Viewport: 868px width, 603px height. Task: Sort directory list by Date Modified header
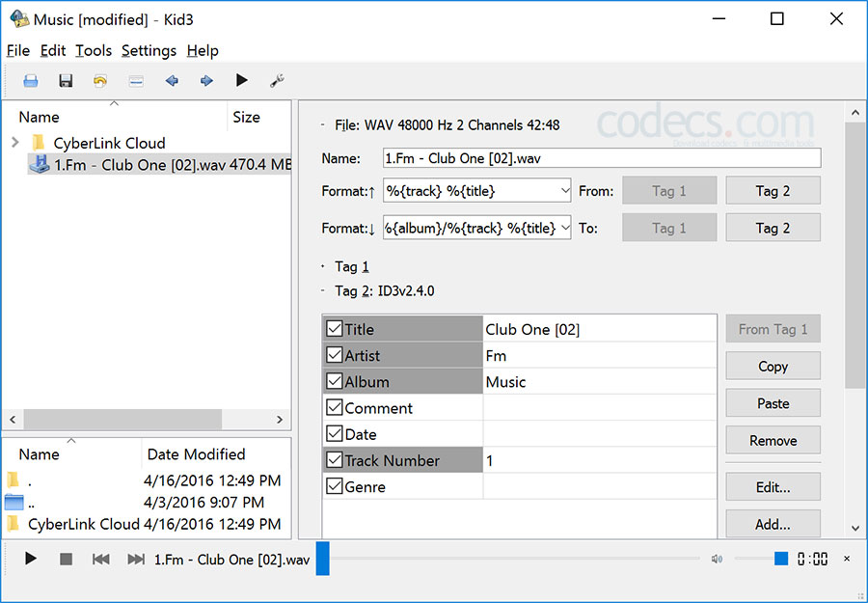[x=215, y=454]
